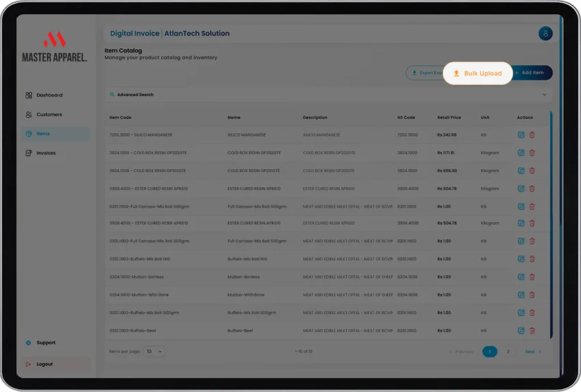581x392 pixels.
Task: Click the Export Excel button
Action: click(x=426, y=72)
